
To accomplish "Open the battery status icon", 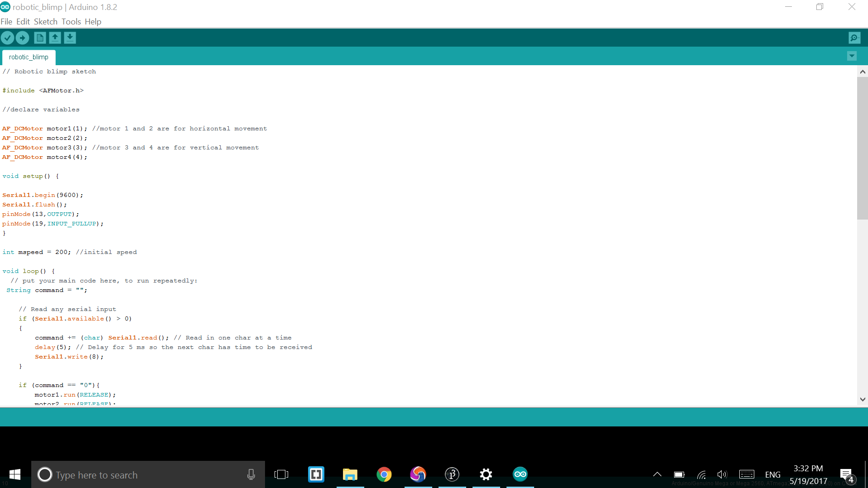I will [679, 474].
